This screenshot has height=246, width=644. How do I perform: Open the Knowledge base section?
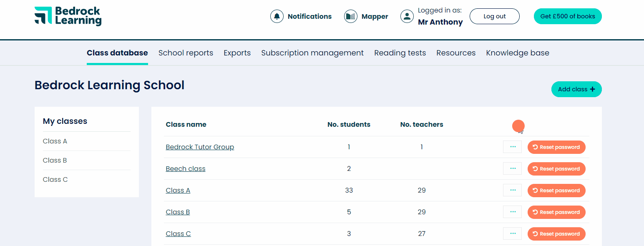click(517, 53)
